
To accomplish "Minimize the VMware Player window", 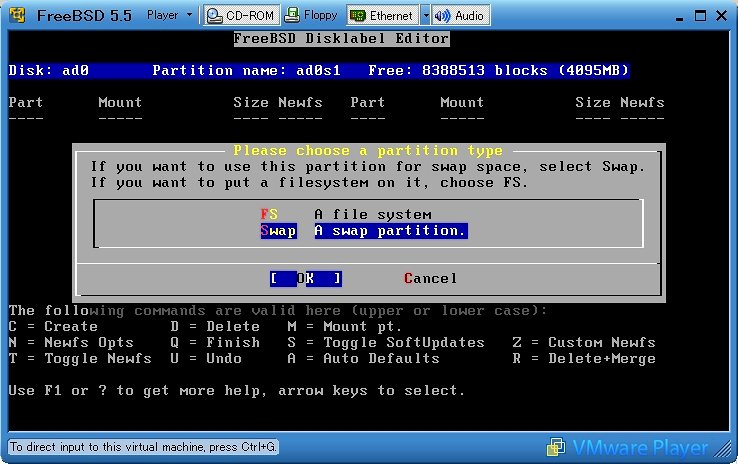I will coord(677,15).
